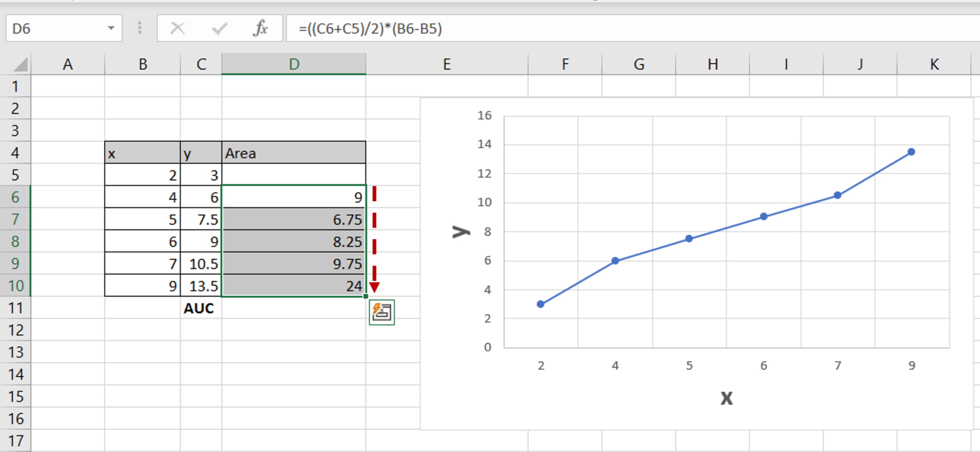The width and height of the screenshot is (980, 452).
Task: Open the Insert Function (fx) dialog
Action: 259,28
